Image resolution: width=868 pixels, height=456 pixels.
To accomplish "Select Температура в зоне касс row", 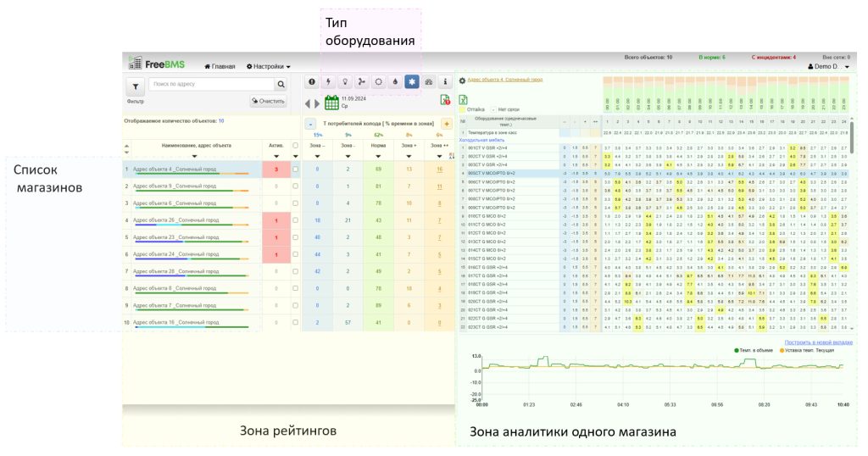I will coord(654,133).
